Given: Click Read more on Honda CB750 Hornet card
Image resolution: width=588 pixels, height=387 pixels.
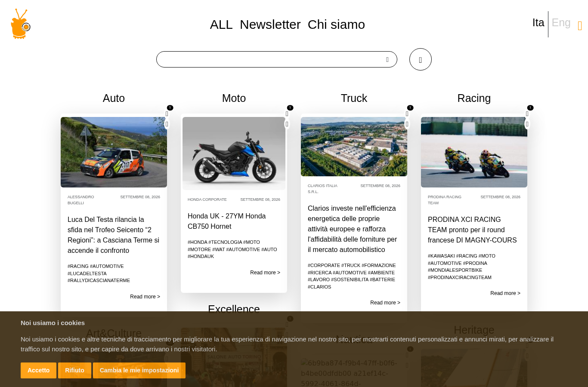Looking at the screenshot, I should coord(265,273).
